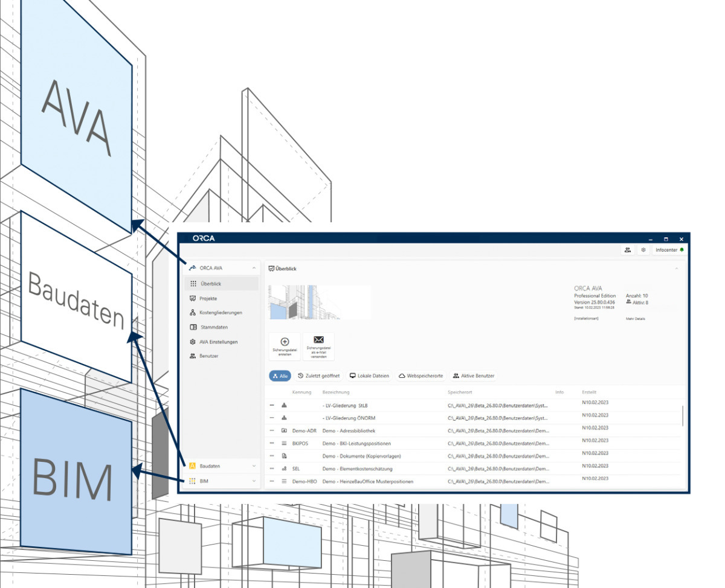Click the [Installationsart] link
Viewport: 725px width, 588px height.
click(586, 318)
